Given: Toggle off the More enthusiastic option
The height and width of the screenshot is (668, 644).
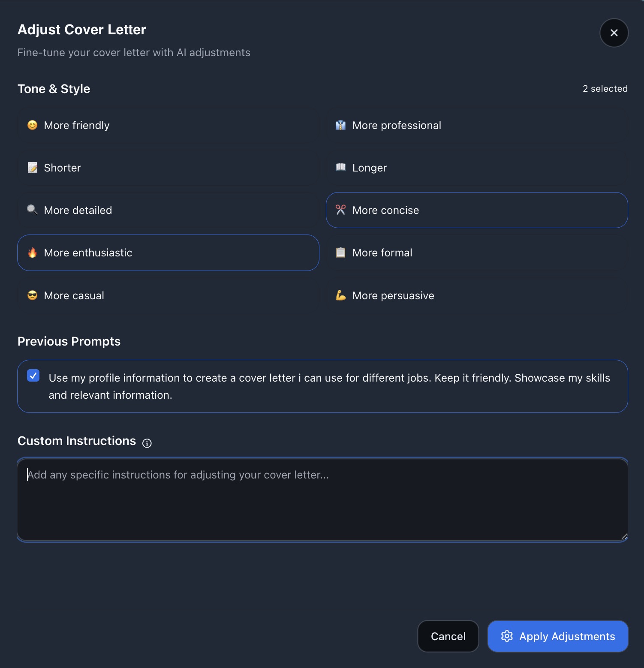Looking at the screenshot, I should (x=168, y=253).
